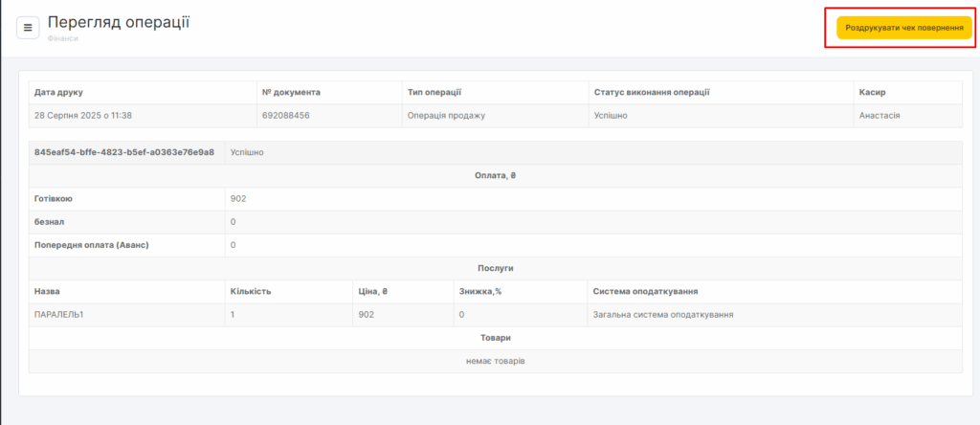This screenshot has height=425, width=980.
Task: Select the transaction ID 845eaf54-bffe-4823-b5ef-a0363e76e9a8
Action: click(x=124, y=152)
